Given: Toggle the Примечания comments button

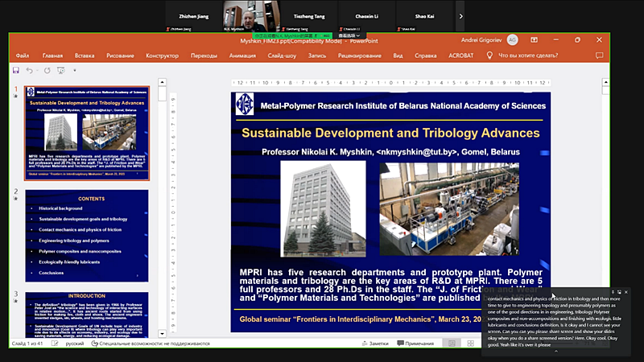Looking at the screenshot, I should click(x=415, y=343).
